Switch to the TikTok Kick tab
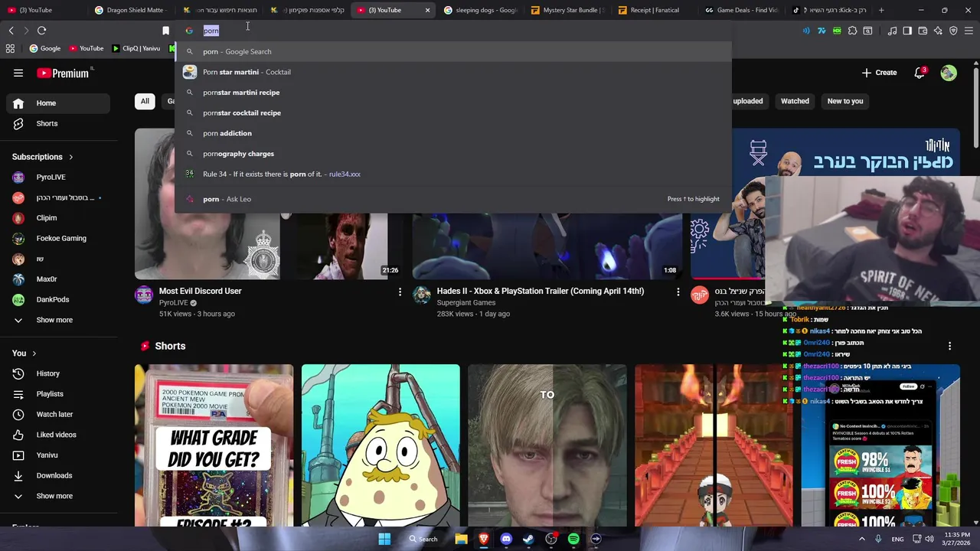 [829, 10]
